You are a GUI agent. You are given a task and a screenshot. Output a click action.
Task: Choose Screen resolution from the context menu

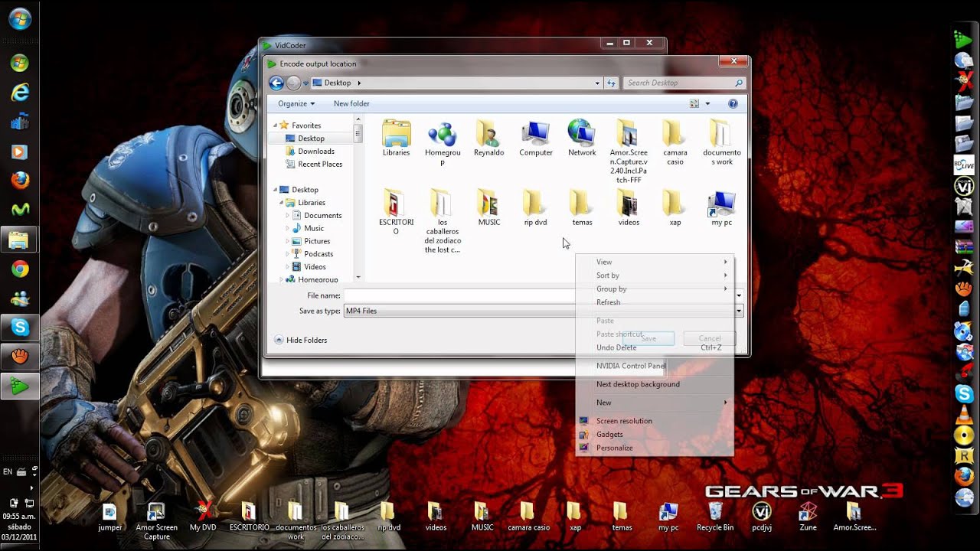click(655, 421)
